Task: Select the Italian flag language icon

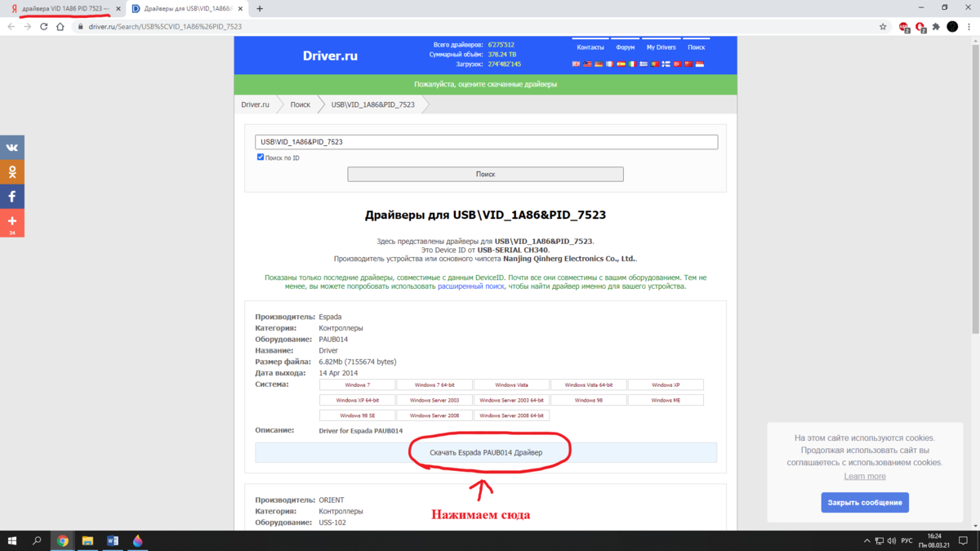Action: 632,64
